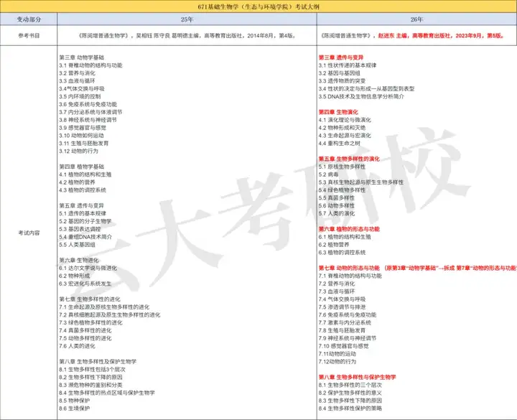Viewport: 517px width, 420px height.
Task: Click "5.2 病毒"
Action: point(328,174)
